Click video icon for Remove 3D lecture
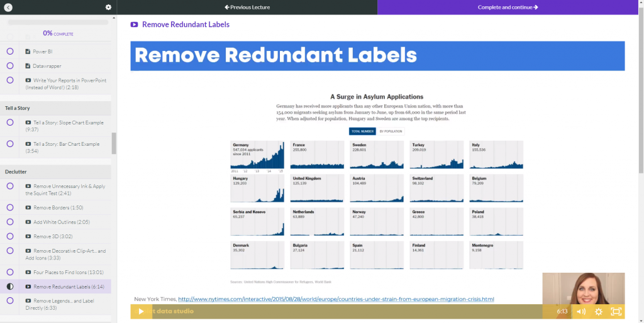The width and height of the screenshot is (644, 323). pos(28,236)
